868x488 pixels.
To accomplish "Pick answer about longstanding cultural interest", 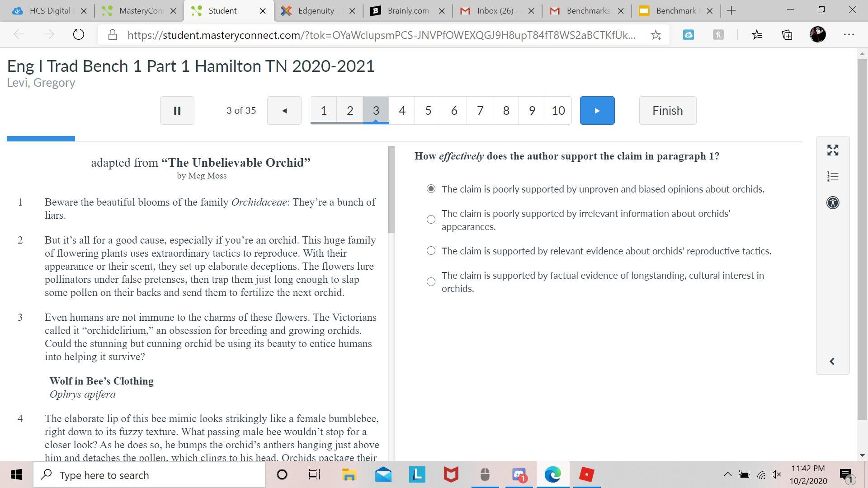I will [431, 282].
